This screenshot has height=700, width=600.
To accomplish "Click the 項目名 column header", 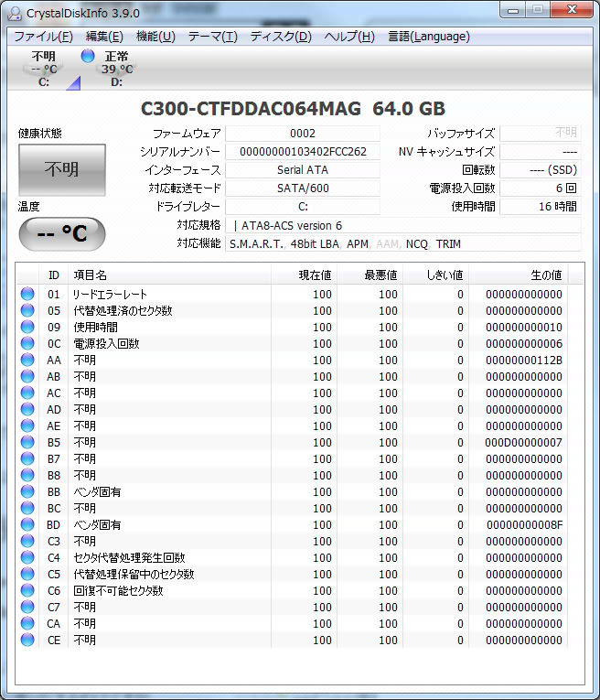I will [x=169, y=275].
